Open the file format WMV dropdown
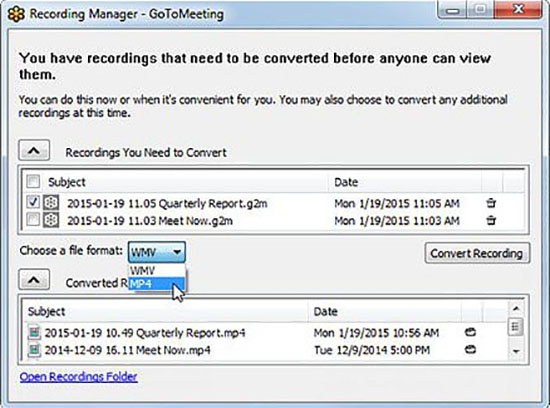550x408 pixels. [157, 252]
